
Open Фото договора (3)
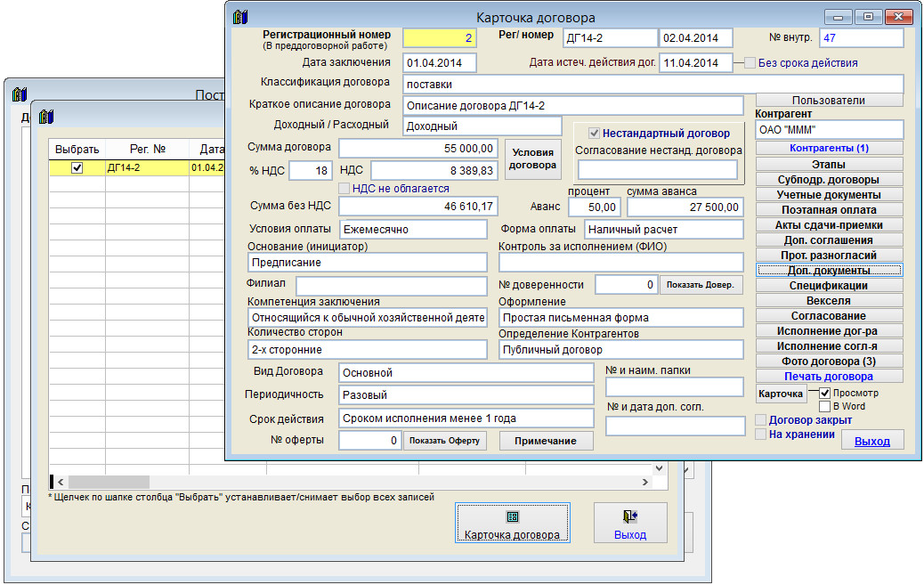[x=829, y=362]
